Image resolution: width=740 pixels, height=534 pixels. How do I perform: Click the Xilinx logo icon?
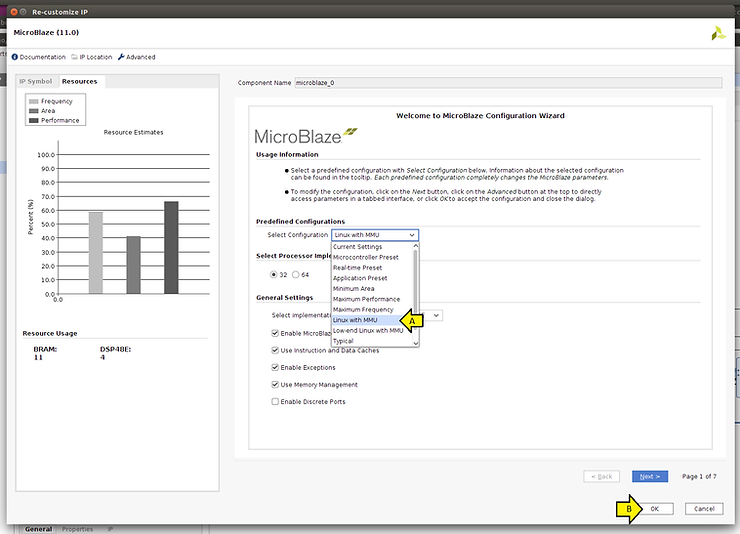718,33
